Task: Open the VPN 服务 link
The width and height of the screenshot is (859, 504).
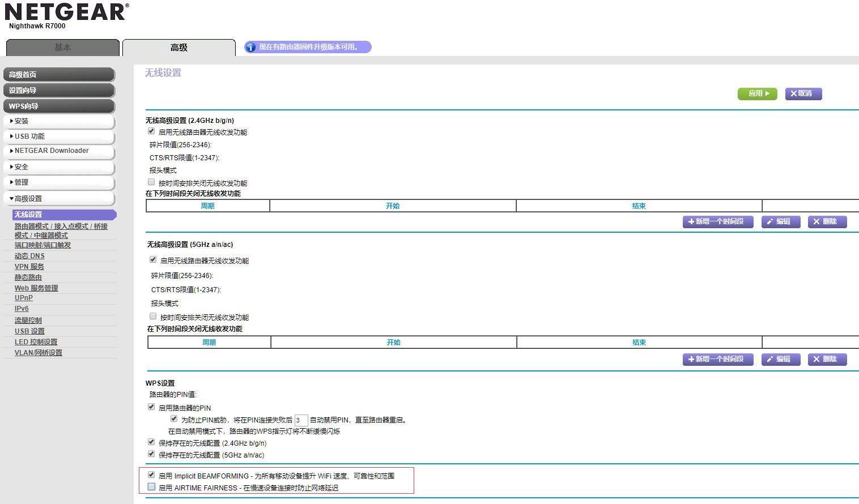Action: coord(29,267)
